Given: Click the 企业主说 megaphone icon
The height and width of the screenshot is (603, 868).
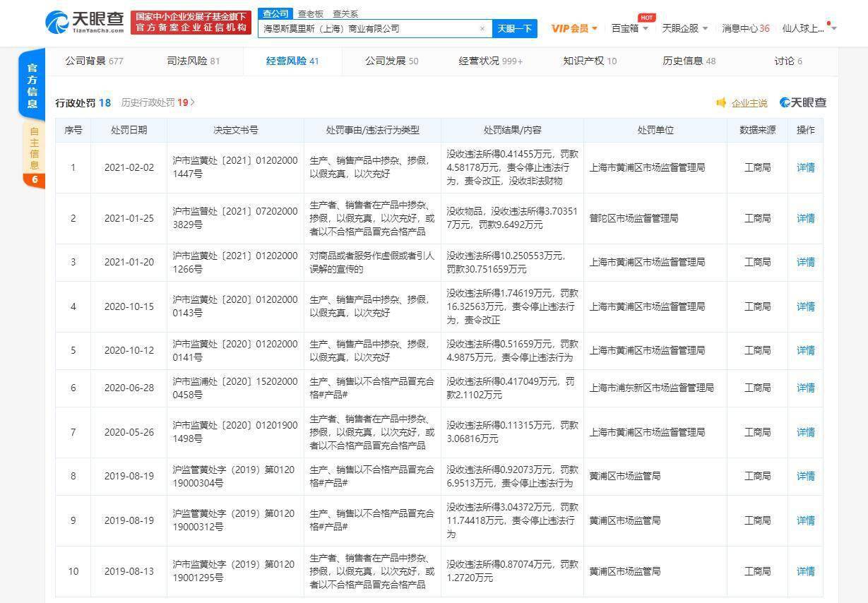Looking at the screenshot, I should pyautogui.click(x=721, y=103).
